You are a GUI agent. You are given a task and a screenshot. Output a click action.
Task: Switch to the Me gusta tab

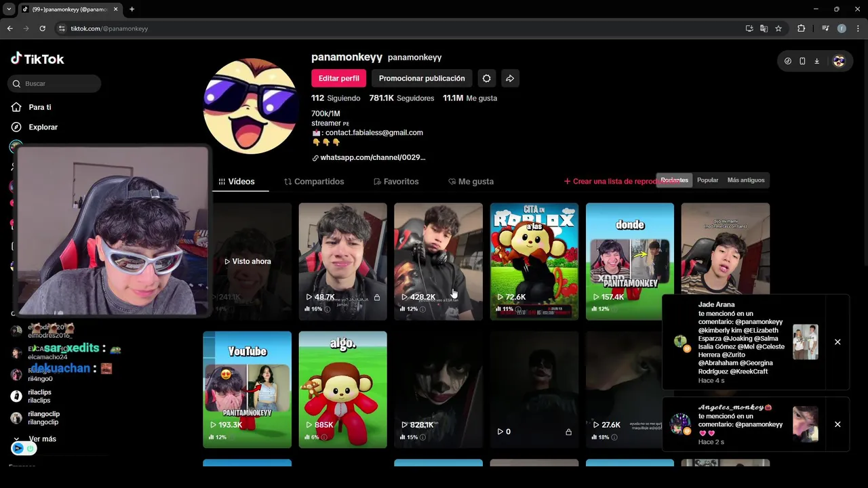pyautogui.click(x=471, y=182)
